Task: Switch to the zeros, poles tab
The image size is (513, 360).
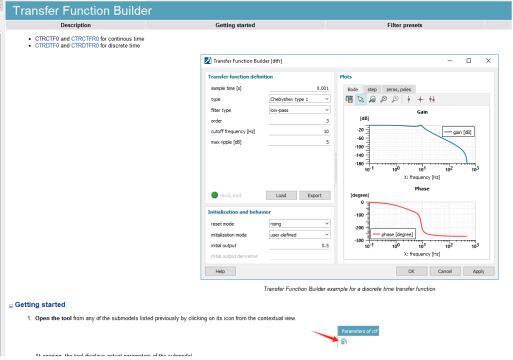Action: coord(398,89)
